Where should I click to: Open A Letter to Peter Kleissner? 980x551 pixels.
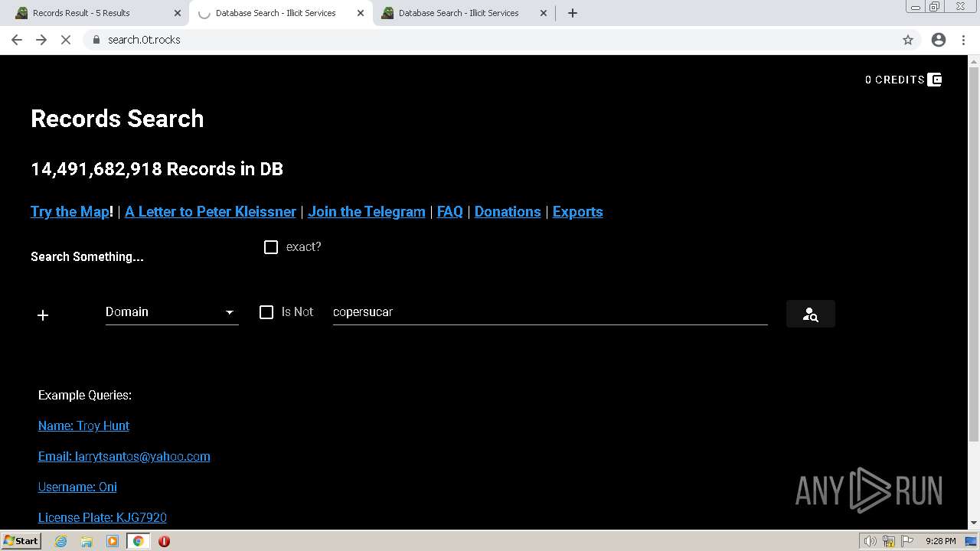211,212
